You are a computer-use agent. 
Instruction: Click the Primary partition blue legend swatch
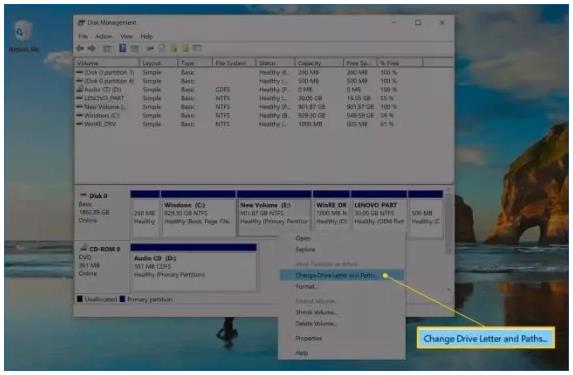[122, 299]
